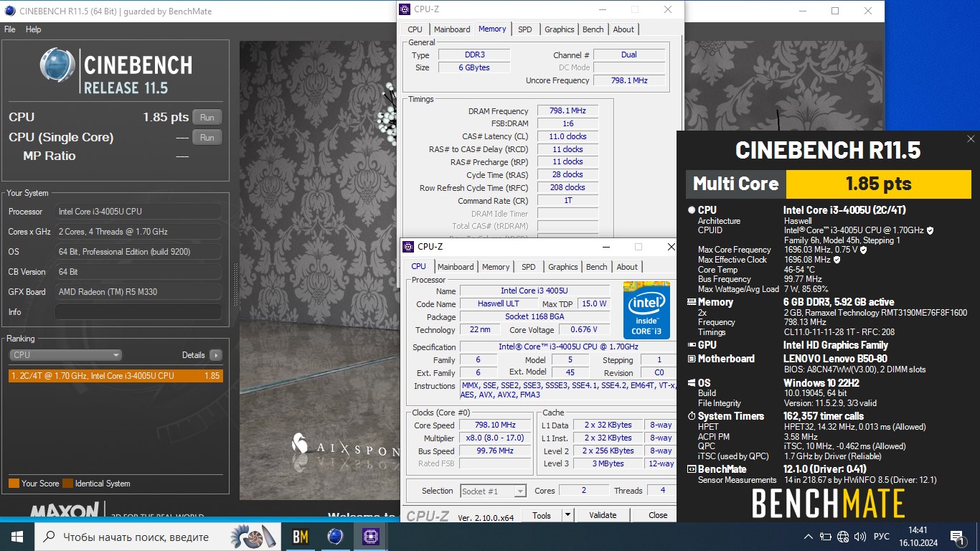980x551 pixels.
Task: Open the network tray icon
Action: (844, 537)
